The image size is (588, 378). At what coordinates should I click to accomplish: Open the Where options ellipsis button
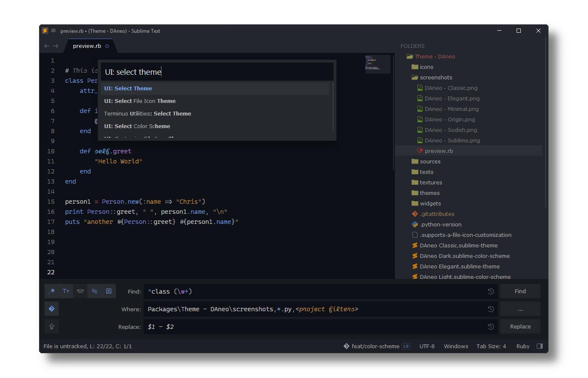pyautogui.click(x=520, y=309)
